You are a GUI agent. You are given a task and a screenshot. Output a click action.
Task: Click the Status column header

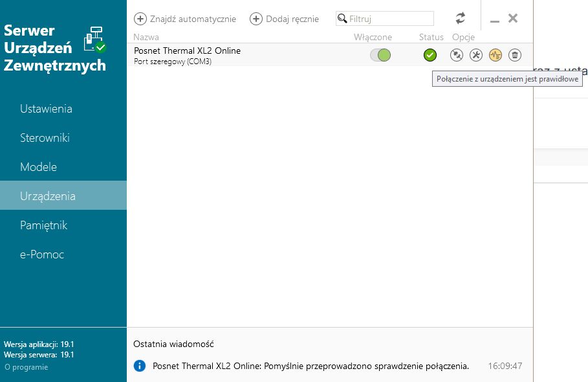[431, 37]
